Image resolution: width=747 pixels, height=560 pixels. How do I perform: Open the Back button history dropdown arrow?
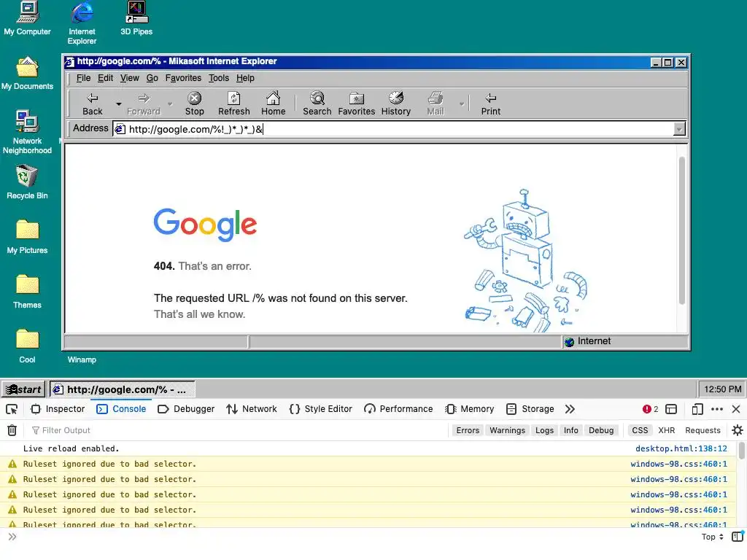click(x=119, y=104)
